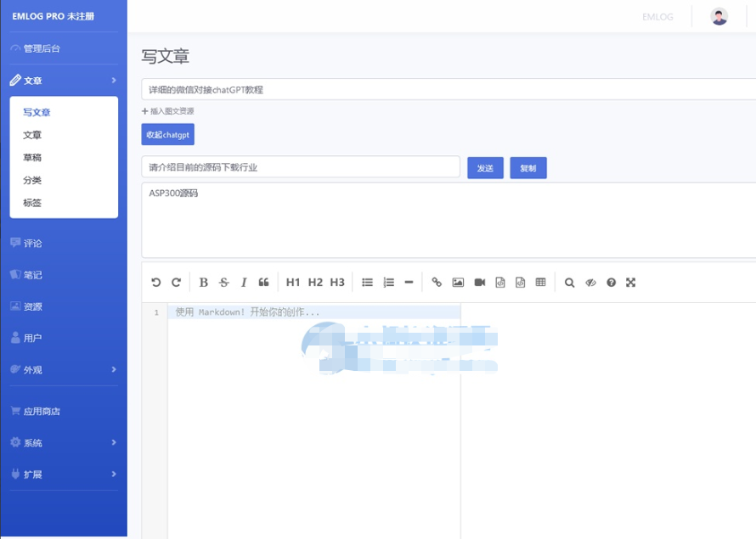Open the user avatar menu at top right
The image size is (756, 539).
click(x=720, y=16)
